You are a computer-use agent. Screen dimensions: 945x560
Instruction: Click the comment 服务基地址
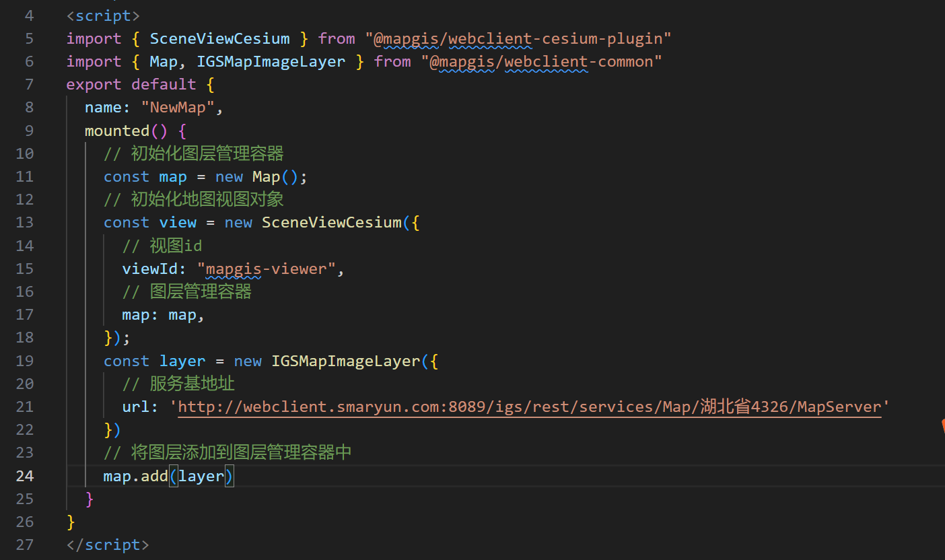(178, 384)
